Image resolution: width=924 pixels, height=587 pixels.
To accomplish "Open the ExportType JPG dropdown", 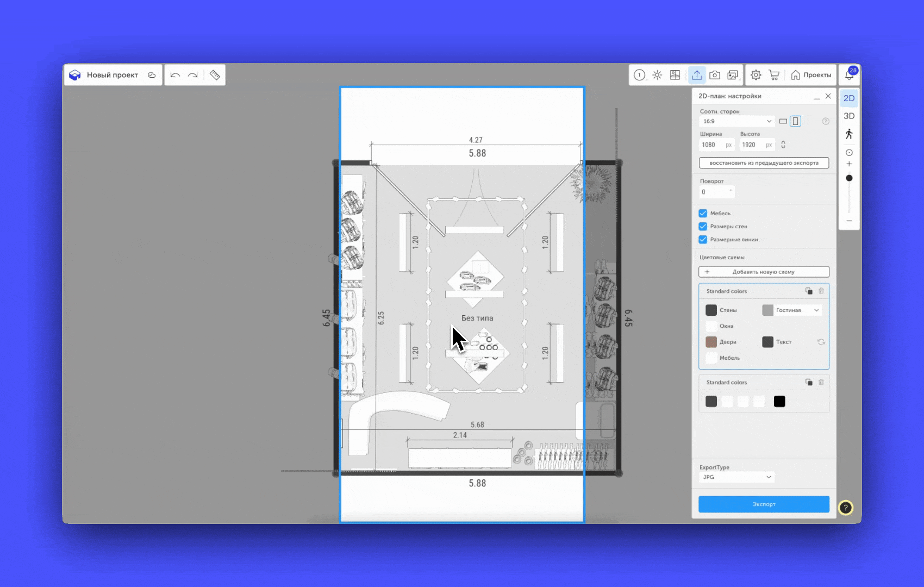I will click(736, 477).
